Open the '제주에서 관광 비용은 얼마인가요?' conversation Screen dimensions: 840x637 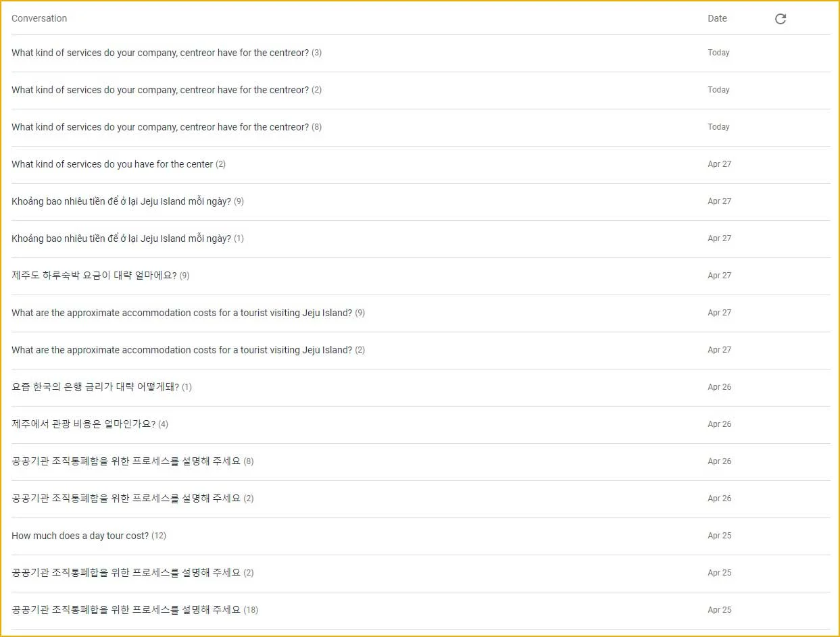point(84,424)
